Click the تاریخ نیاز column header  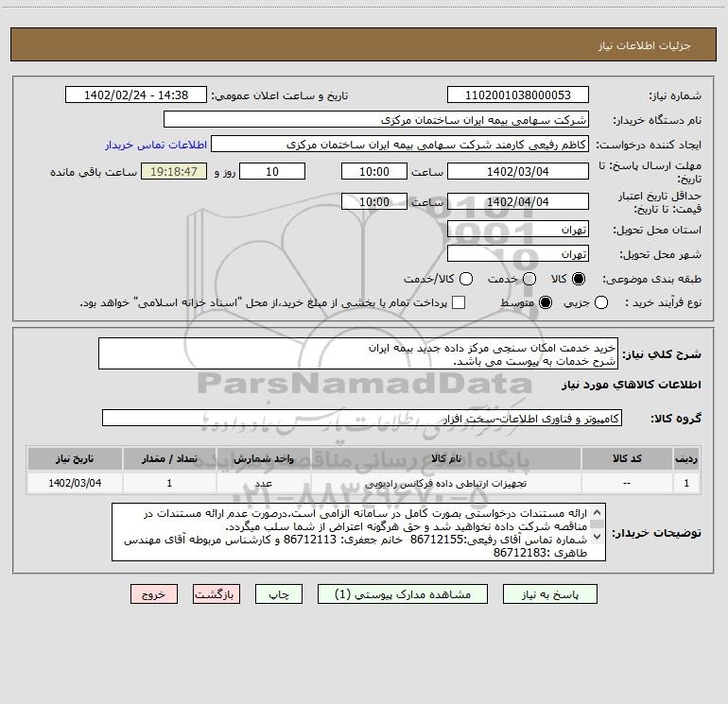[75, 458]
